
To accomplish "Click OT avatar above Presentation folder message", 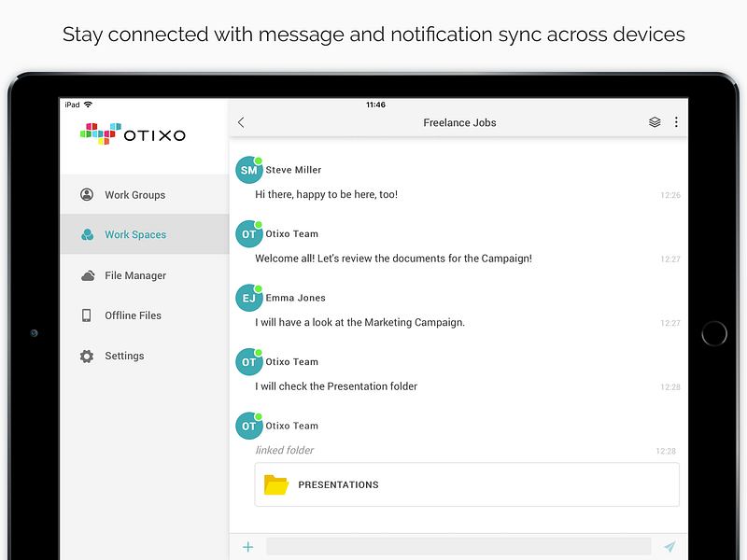I will click(x=249, y=362).
